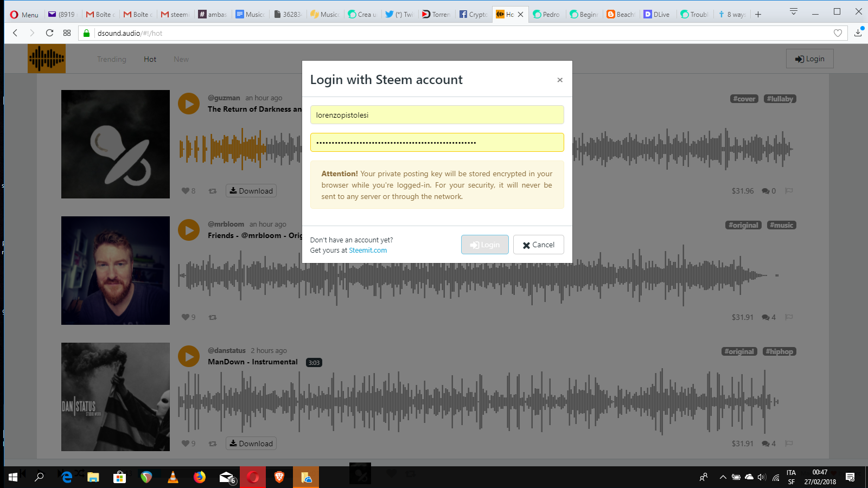This screenshot has width=868, height=488.
Task: Collapse the browser tab bar search dropdown
Action: coord(793,11)
